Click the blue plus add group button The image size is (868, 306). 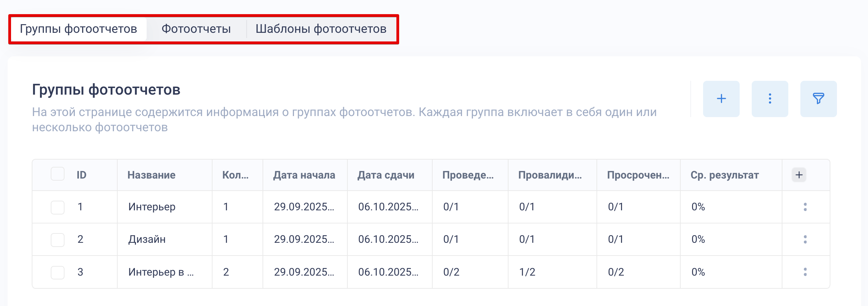pos(721,99)
